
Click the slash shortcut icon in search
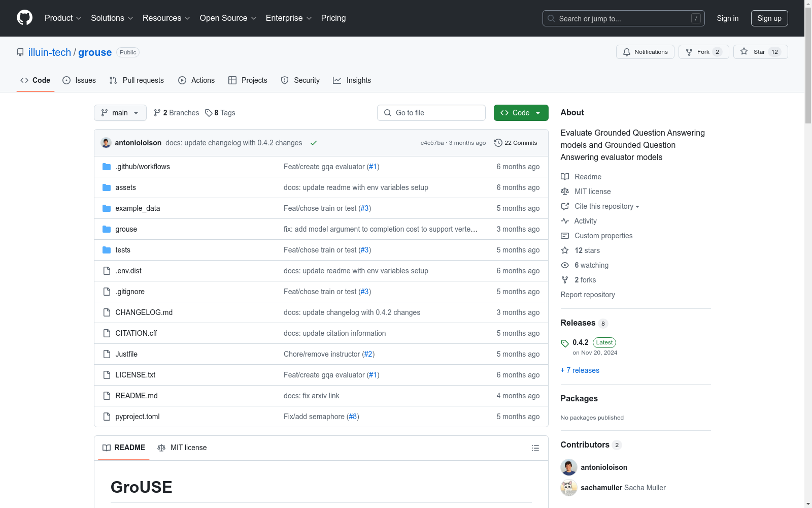pyautogui.click(x=696, y=18)
